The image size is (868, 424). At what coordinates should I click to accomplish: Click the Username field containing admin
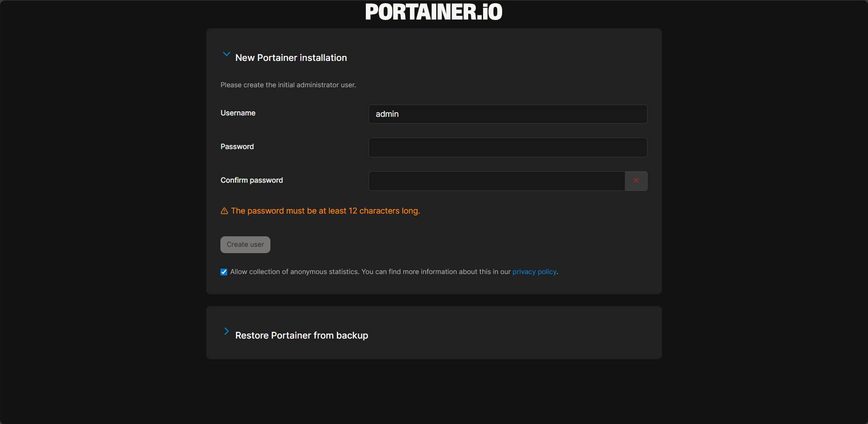(508, 114)
